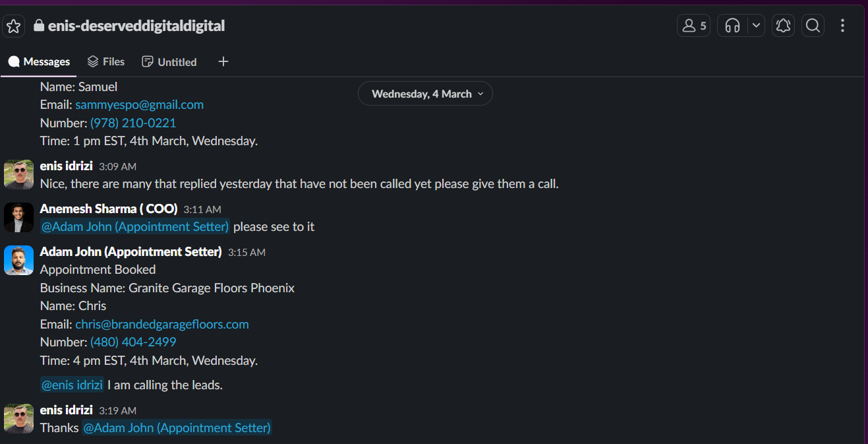Expand huddle options chevron

756,26
